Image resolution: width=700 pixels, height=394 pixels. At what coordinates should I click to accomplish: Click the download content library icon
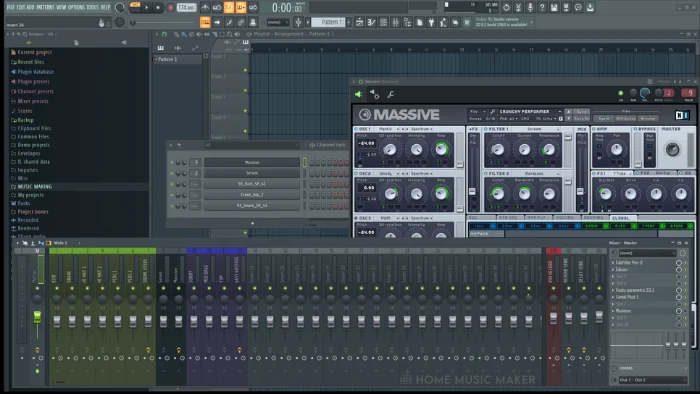point(590,8)
